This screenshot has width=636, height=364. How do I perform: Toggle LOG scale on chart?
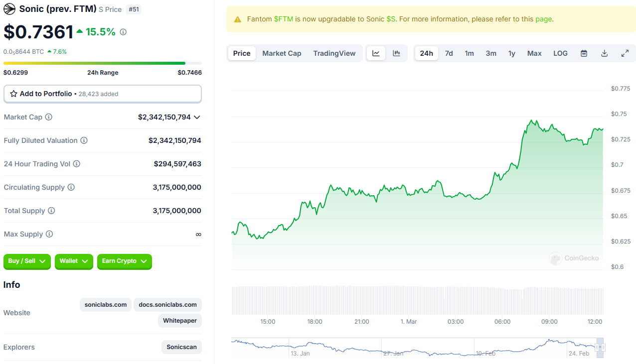[561, 53]
